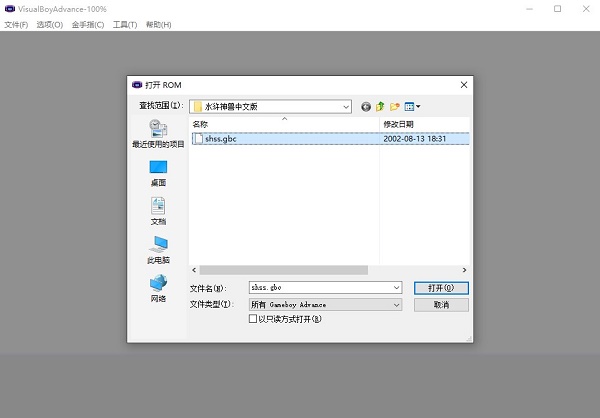Open Documents in the places sidebar

tap(158, 211)
